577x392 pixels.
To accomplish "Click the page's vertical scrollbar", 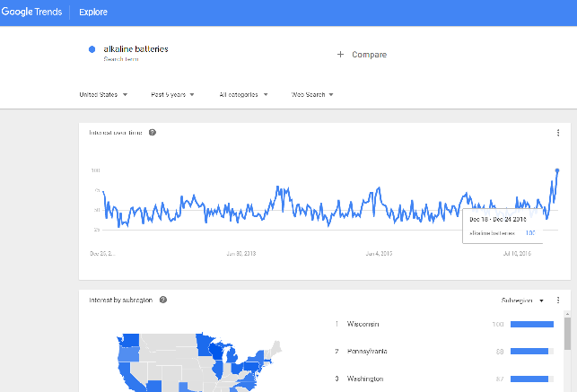I will pos(566,334).
